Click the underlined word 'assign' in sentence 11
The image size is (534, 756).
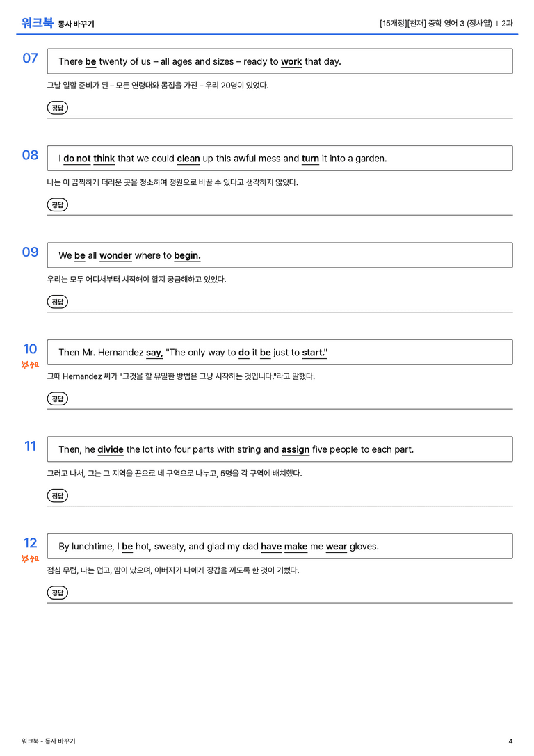296,449
